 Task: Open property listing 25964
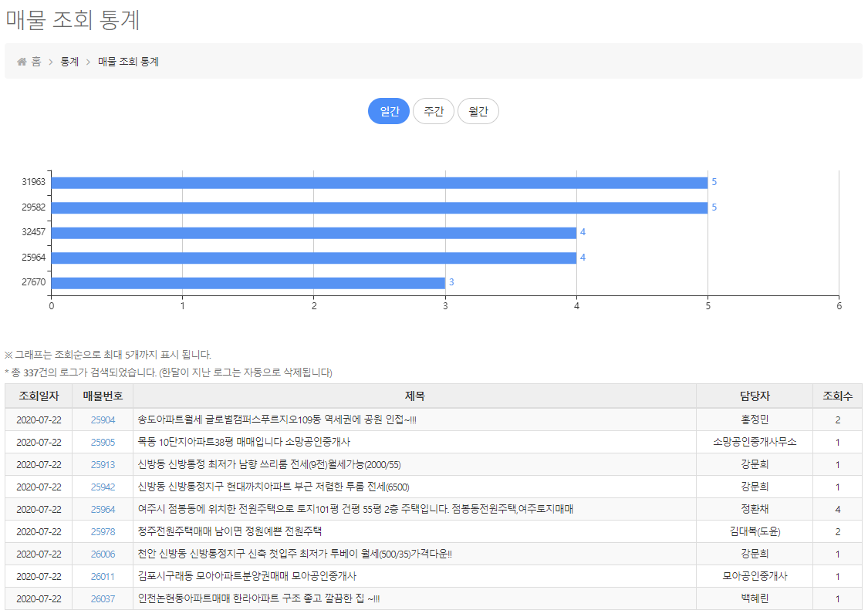tap(102, 508)
